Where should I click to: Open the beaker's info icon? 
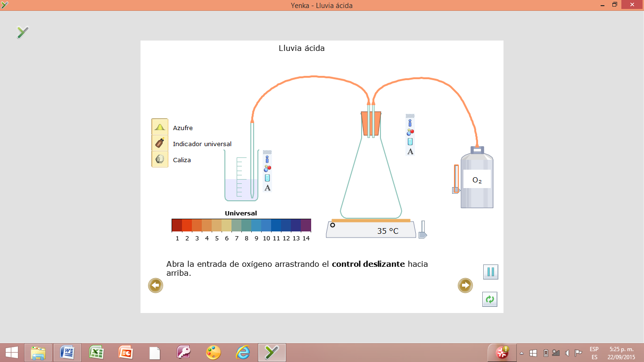pyautogui.click(x=267, y=160)
